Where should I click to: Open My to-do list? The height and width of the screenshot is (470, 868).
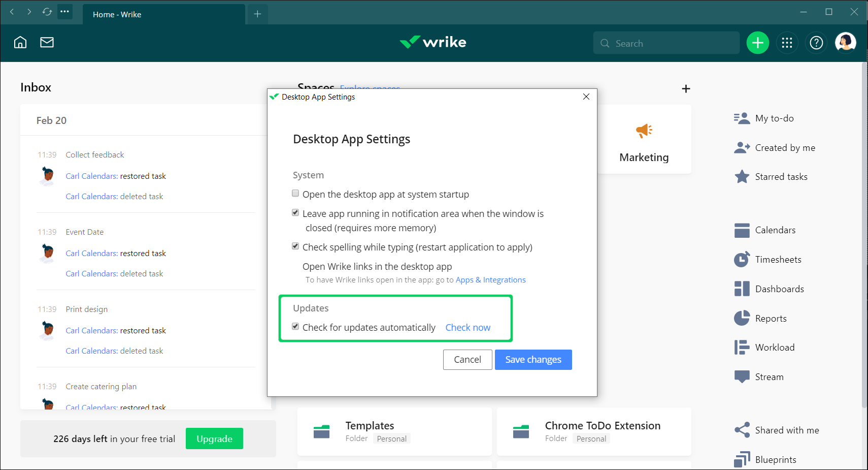[x=773, y=118]
